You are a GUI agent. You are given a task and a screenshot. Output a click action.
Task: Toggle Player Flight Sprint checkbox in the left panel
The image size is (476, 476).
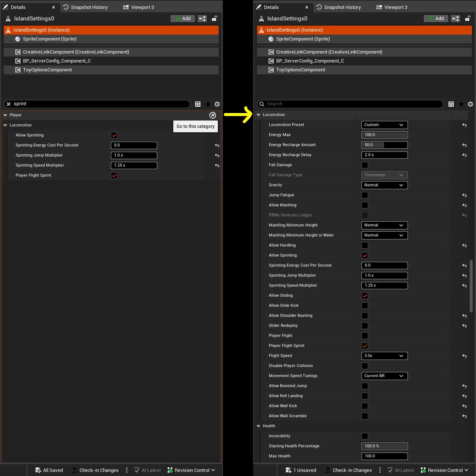114,175
